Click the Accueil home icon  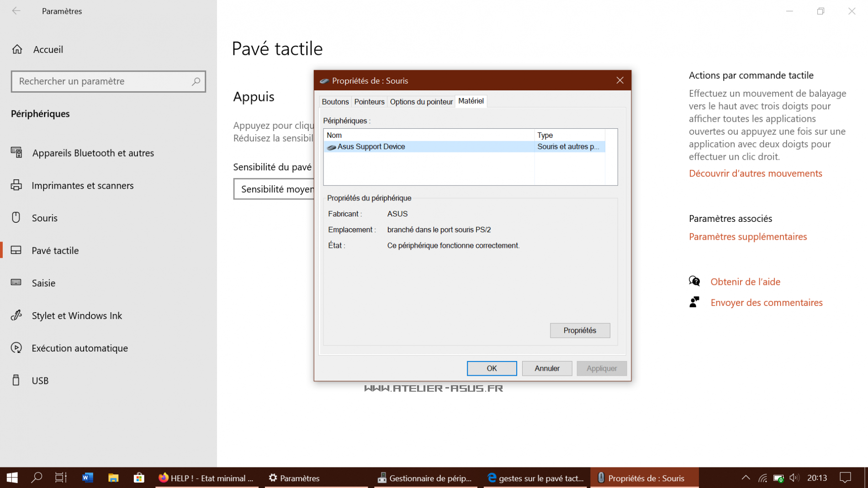[x=17, y=49]
